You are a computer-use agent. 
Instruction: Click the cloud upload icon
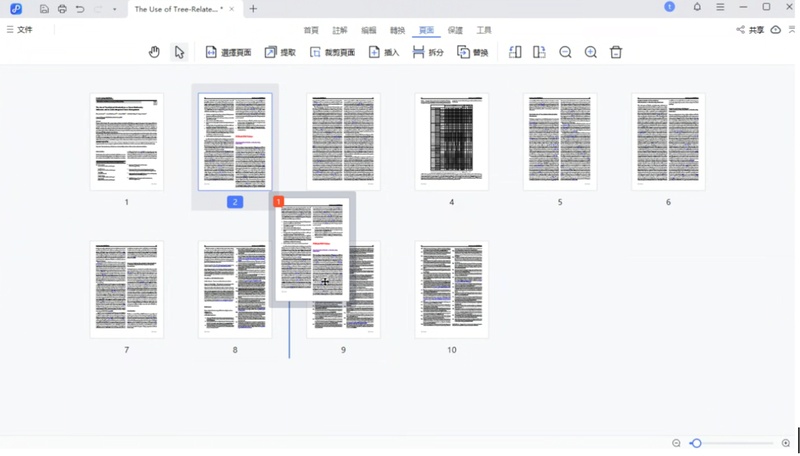(x=775, y=30)
